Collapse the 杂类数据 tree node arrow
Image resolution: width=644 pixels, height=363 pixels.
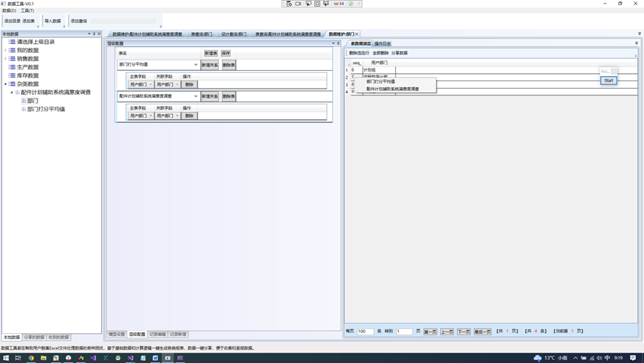[5, 84]
